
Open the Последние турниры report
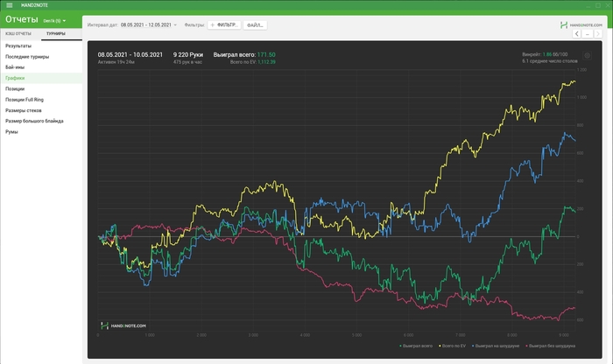pyautogui.click(x=41, y=57)
